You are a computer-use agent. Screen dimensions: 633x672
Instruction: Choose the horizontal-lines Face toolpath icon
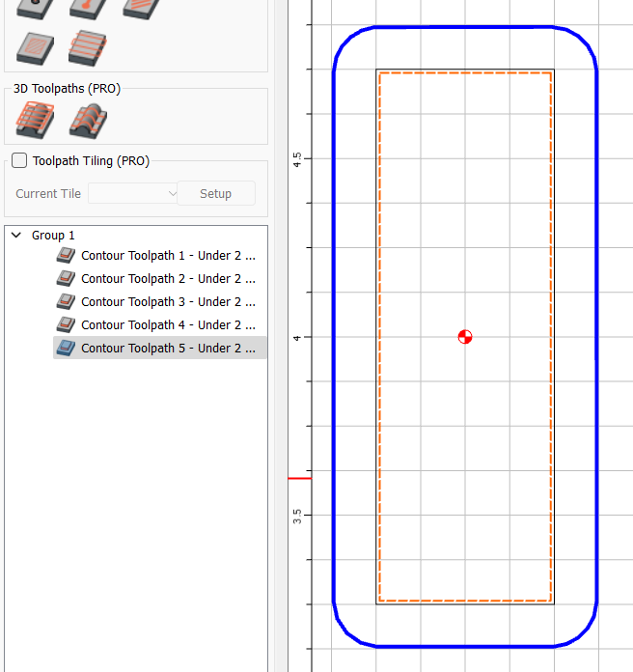[x=88, y=48]
